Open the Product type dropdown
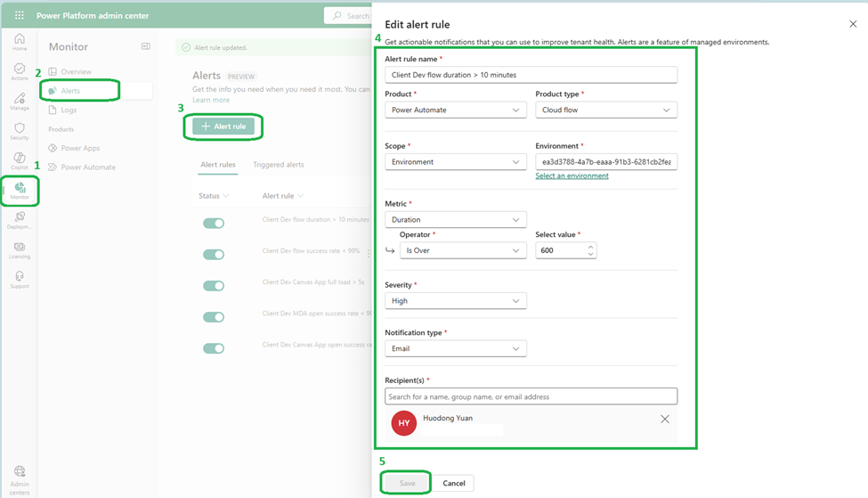This screenshot has height=498, width=868. (x=606, y=110)
